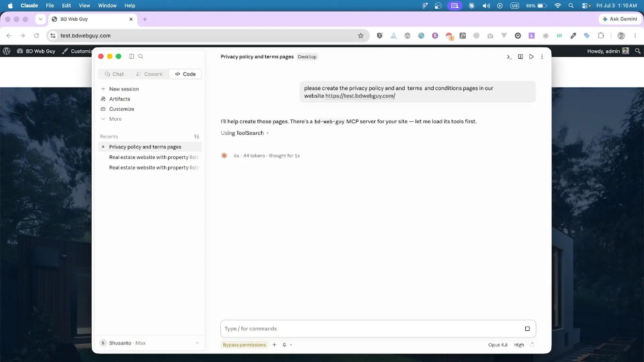The width and height of the screenshot is (644, 362).
Task: Change the Opus 4.8 model selector
Action: pyautogui.click(x=498, y=345)
